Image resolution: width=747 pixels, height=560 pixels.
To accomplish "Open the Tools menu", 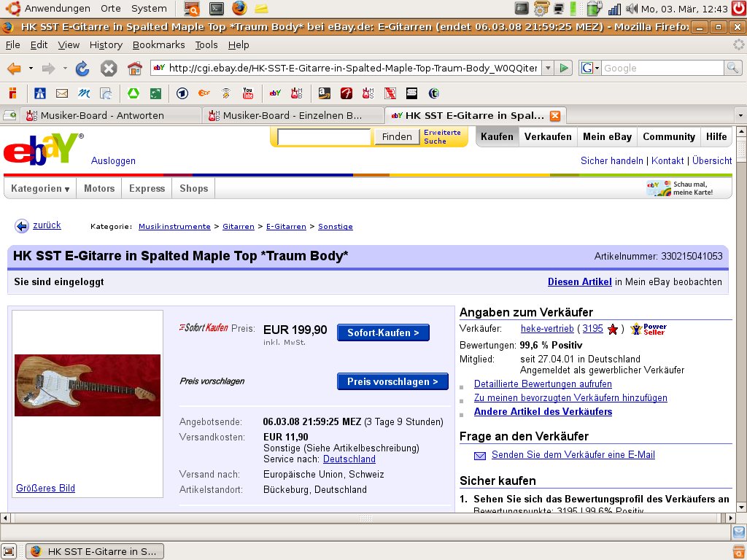I will point(206,44).
